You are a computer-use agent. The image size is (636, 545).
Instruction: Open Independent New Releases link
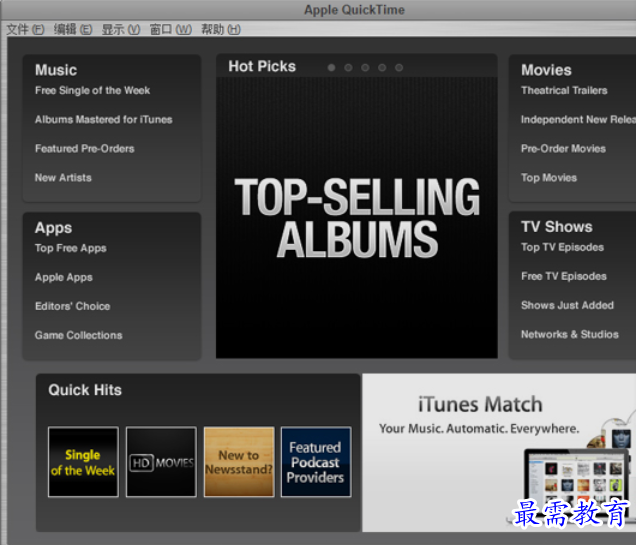point(578,120)
